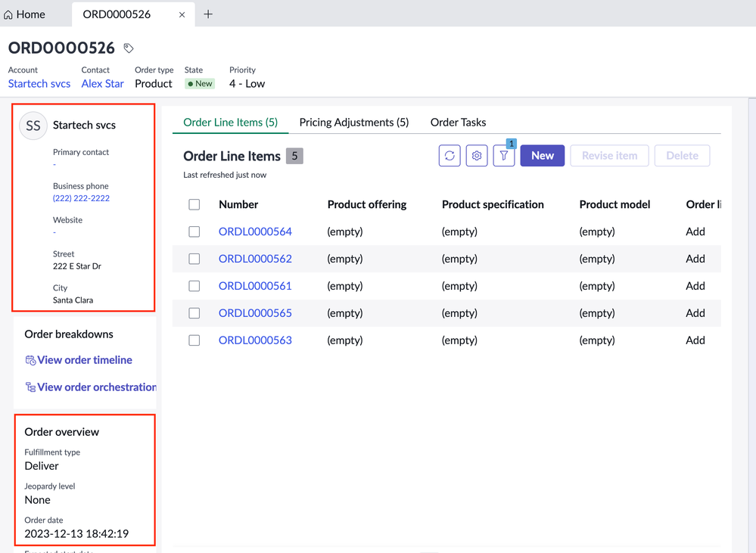The width and height of the screenshot is (756, 553).
Task: Click the New button to add a line item
Action: point(542,155)
